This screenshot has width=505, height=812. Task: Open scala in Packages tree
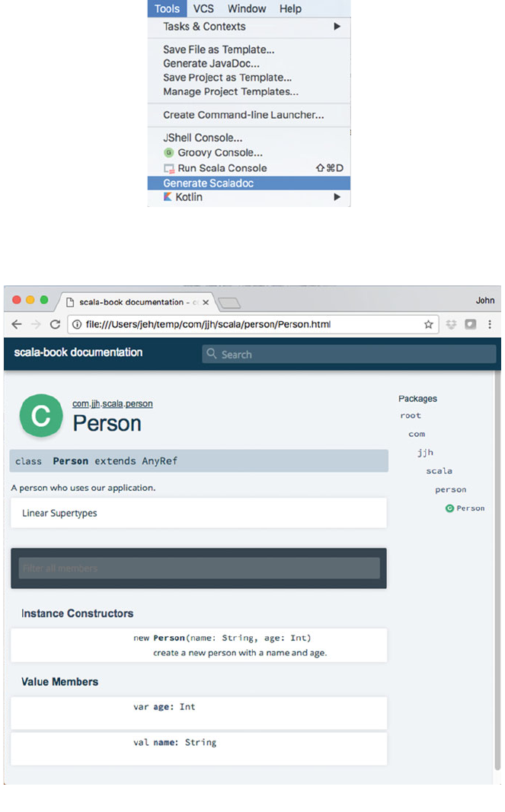click(439, 471)
